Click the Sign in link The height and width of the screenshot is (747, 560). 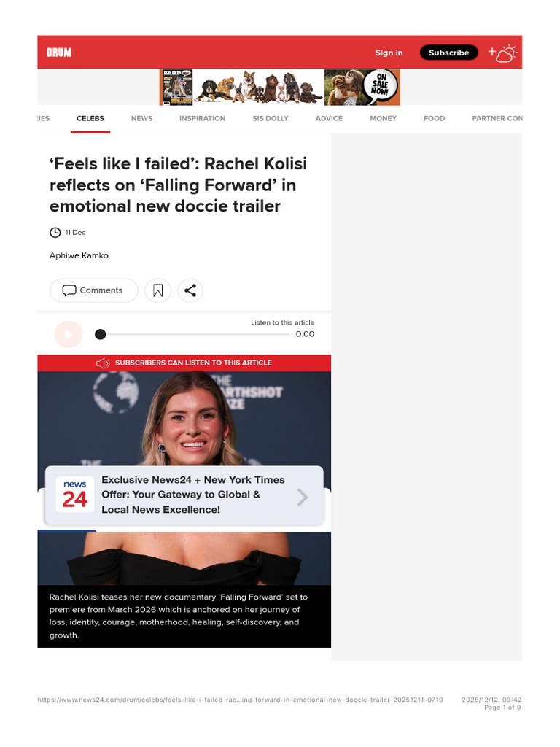click(x=389, y=53)
